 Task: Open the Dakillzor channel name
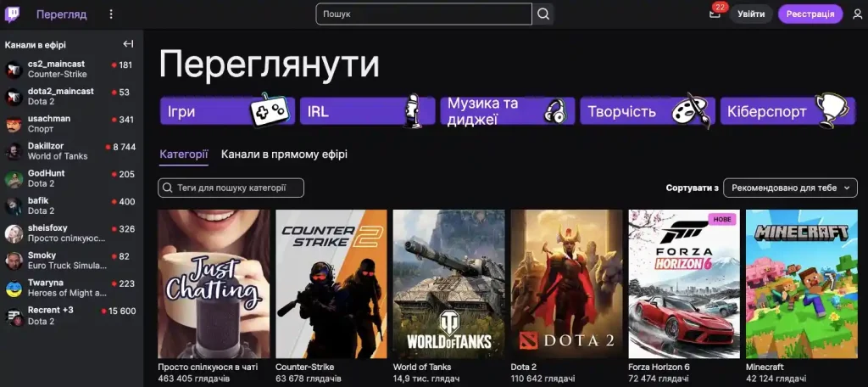(x=46, y=146)
